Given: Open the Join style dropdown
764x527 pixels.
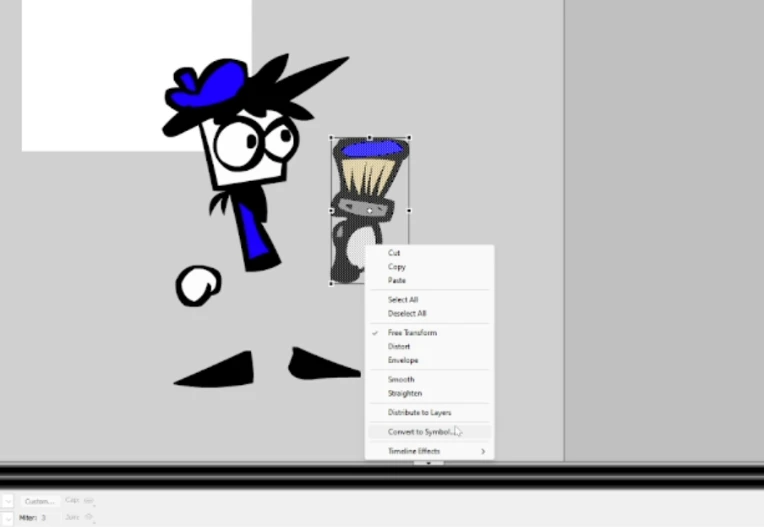Looking at the screenshot, I should pyautogui.click(x=89, y=517).
